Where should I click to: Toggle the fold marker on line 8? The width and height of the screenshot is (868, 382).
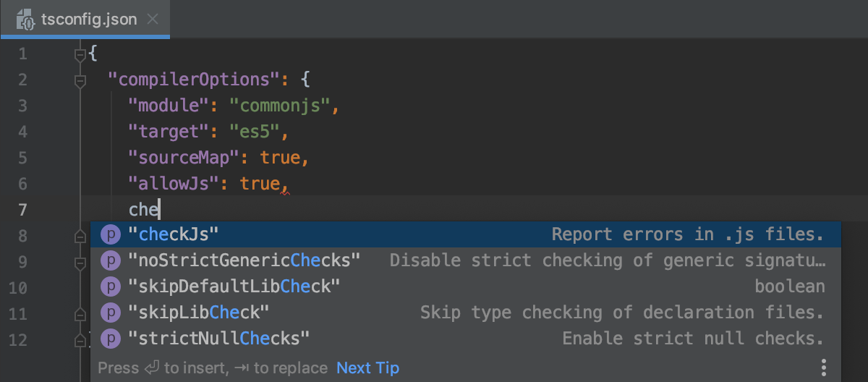(x=80, y=236)
